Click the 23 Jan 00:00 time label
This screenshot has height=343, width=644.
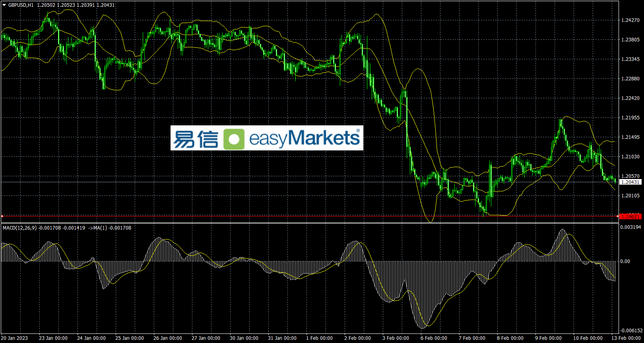53,338
